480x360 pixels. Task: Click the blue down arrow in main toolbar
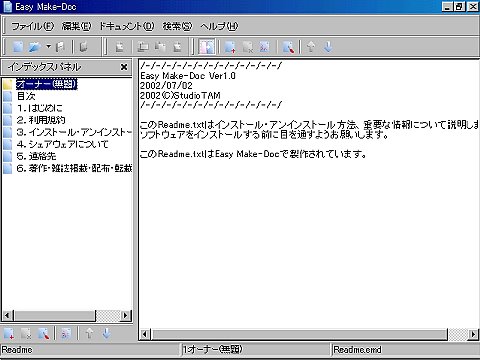328,47
